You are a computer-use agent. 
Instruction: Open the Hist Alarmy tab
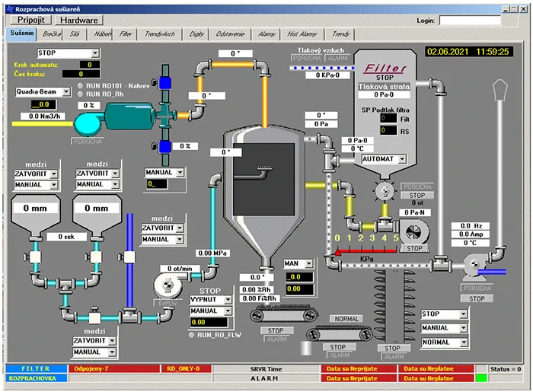pyautogui.click(x=304, y=33)
